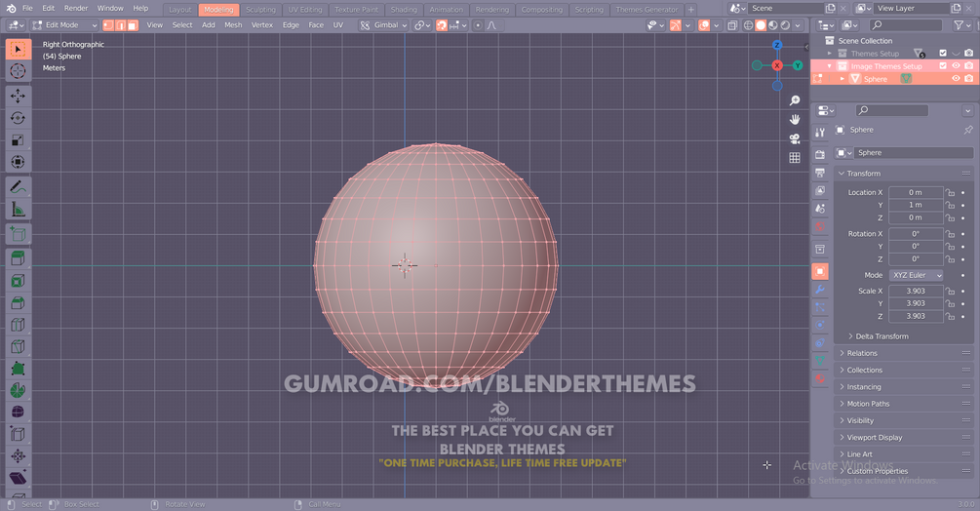This screenshot has height=511, width=980.
Task: Open the Edit Mode dropdown
Action: 65,25
